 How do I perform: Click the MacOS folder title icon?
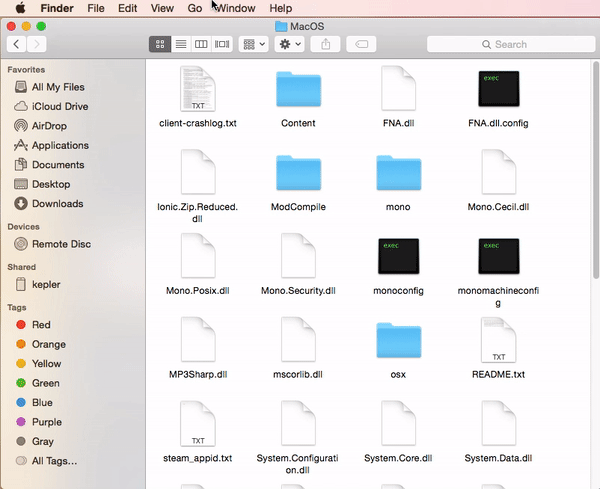click(x=281, y=26)
